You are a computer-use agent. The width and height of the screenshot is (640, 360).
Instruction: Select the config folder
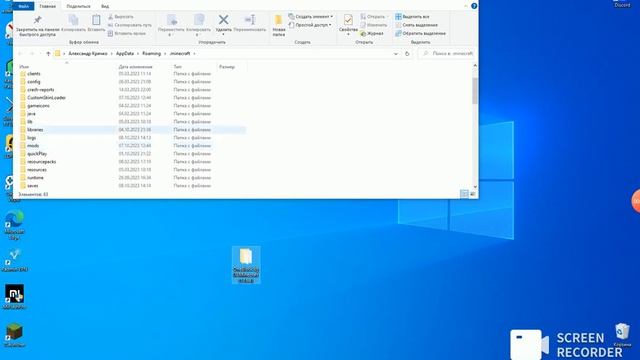point(33,82)
